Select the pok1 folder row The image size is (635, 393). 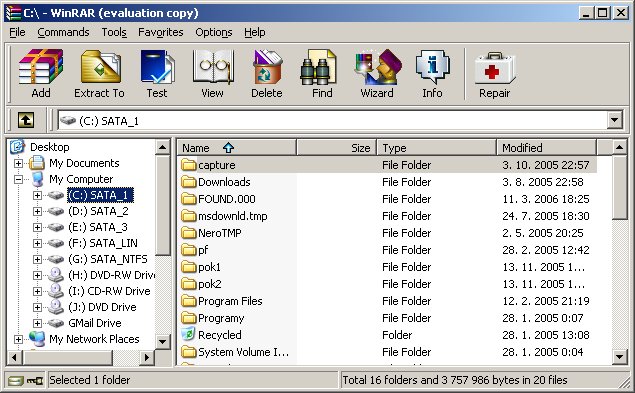click(x=387, y=267)
